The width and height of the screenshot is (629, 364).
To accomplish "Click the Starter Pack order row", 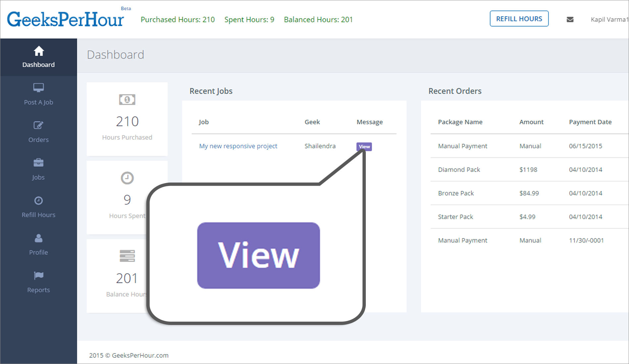I will pyautogui.click(x=529, y=217).
